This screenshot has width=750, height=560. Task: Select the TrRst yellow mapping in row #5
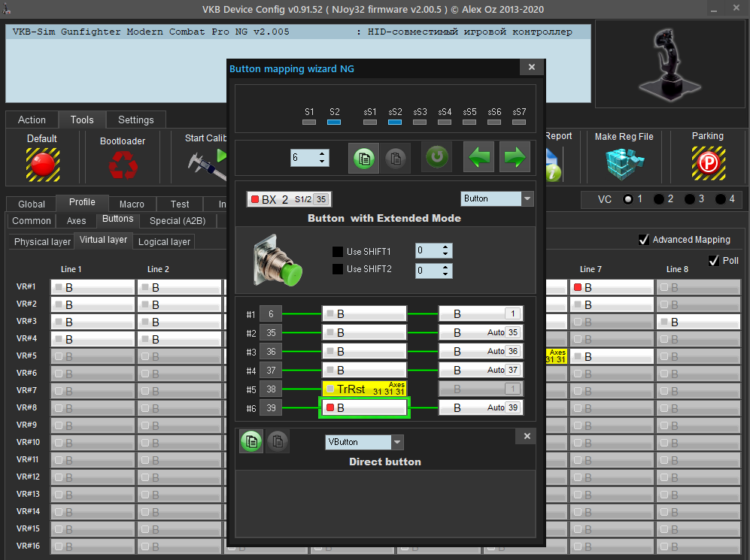point(365,389)
